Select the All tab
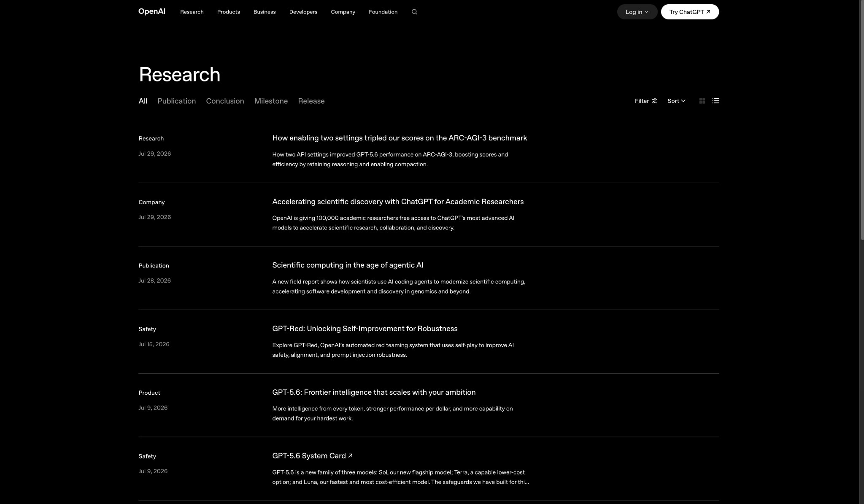Screen dimensions: 864x504 (x=143, y=101)
